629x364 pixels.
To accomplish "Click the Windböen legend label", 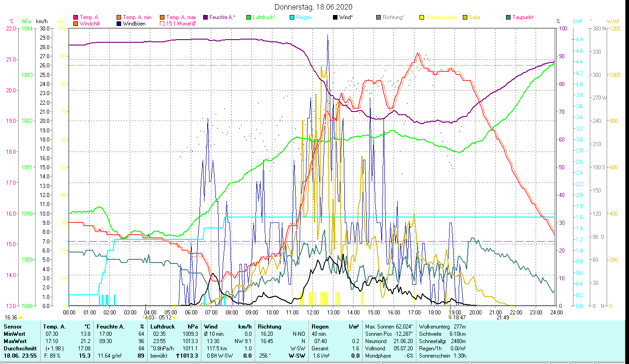I will [x=134, y=24].
